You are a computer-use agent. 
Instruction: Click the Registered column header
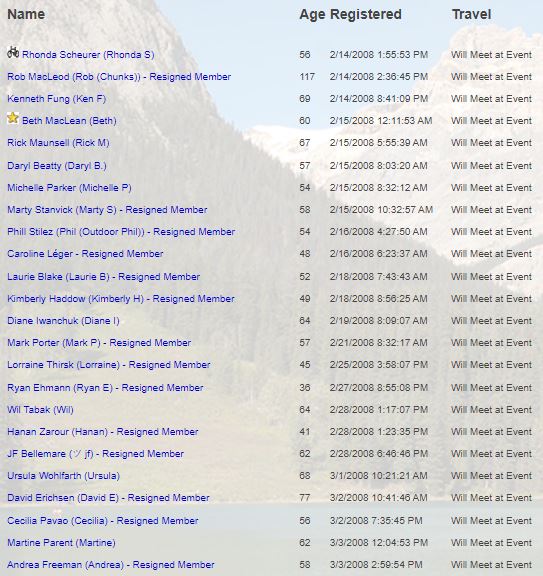tap(366, 14)
